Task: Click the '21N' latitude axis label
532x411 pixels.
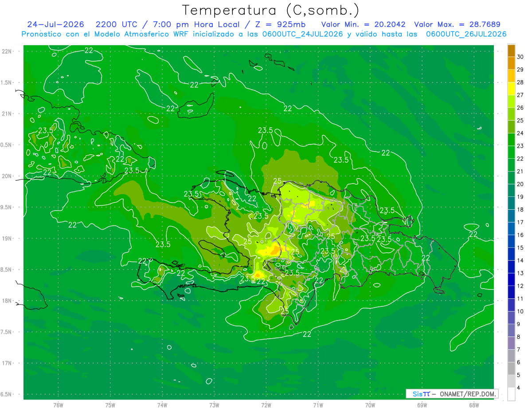Action: click(x=7, y=114)
